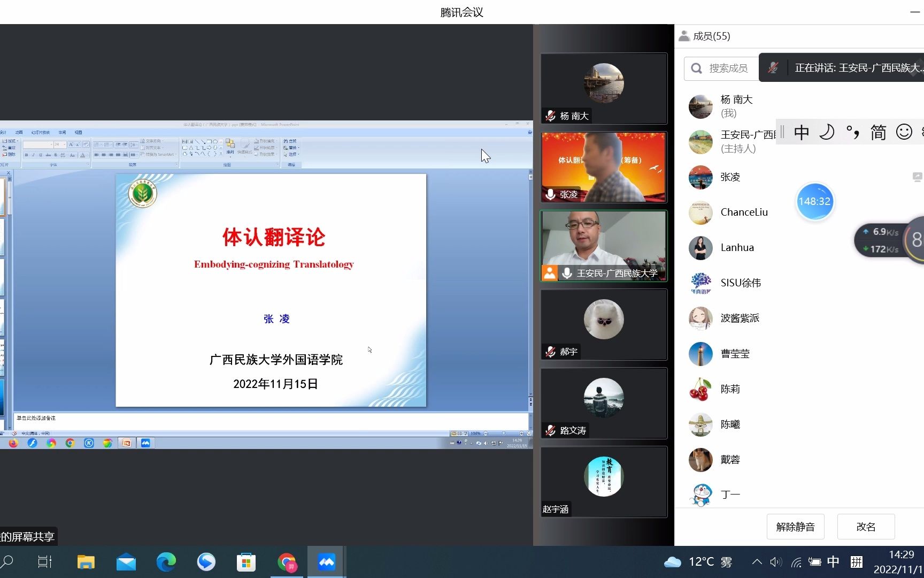Image resolution: width=924 pixels, height=578 pixels.
Task: Open the IME emoji smiley icon
Action: [904, 132]
